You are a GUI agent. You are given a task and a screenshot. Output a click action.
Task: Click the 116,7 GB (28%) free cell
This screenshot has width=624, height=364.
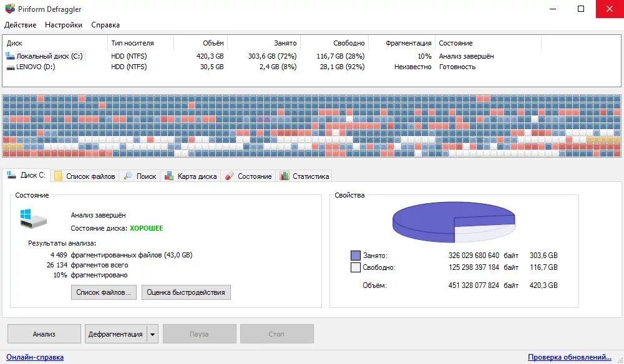(341, 56)
